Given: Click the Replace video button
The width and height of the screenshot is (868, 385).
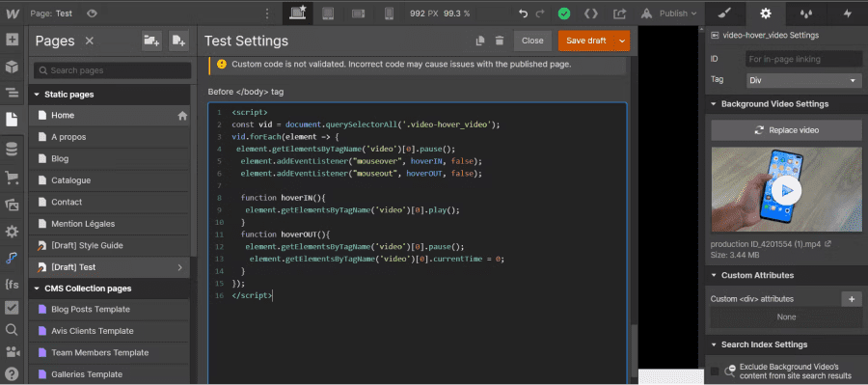Looking at the screenshot, I should [787, 130].
